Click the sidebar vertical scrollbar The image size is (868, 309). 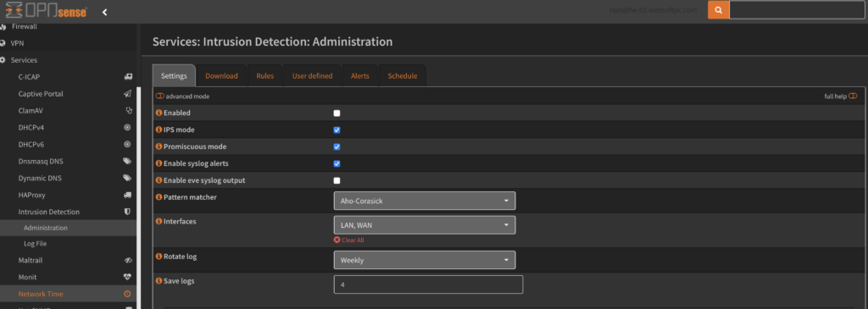click(138, 198)
